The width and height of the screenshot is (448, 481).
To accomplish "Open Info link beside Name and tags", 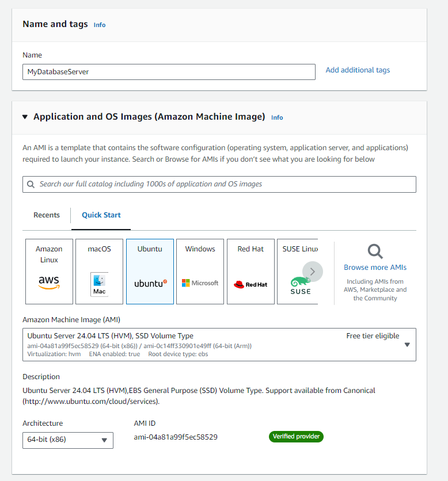I will click(x=100, y=25).
